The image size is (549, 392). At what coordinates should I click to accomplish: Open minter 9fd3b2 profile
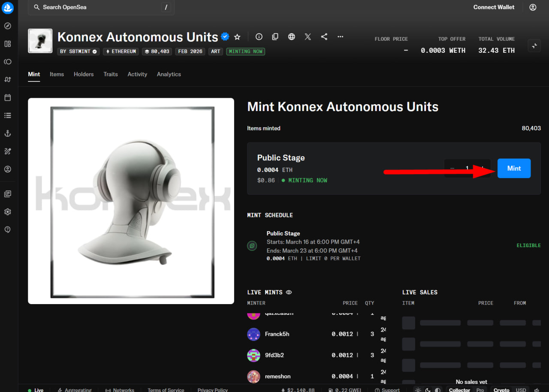click(274, 355)
